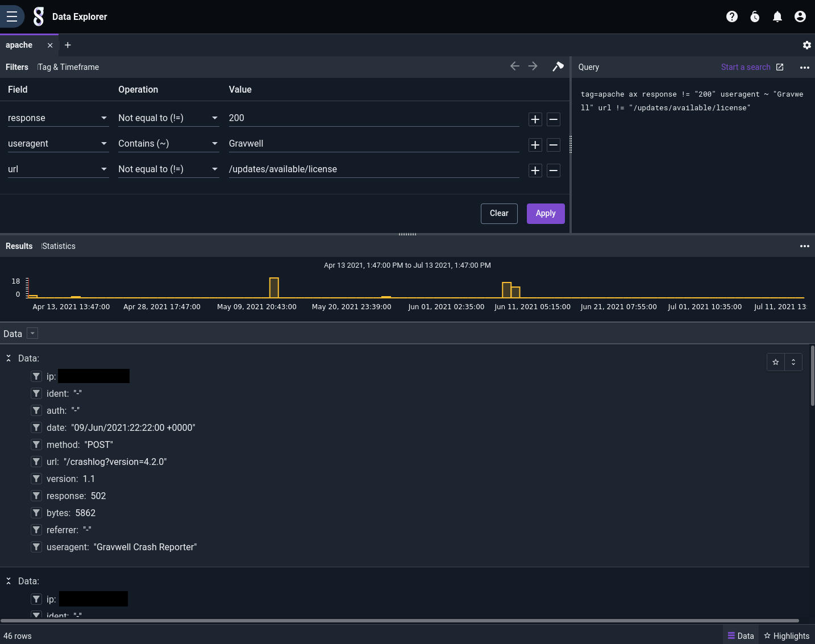The height and width of the screenshot is (644, 815).
Task: Click the horizontal results scrollbar
Action: 400,621
